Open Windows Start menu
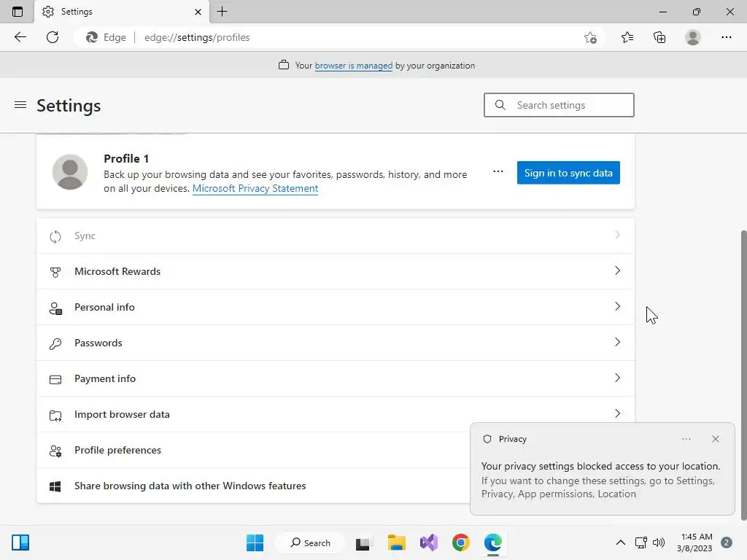Screen dimensions: 747x560 (x=255, y=542)
